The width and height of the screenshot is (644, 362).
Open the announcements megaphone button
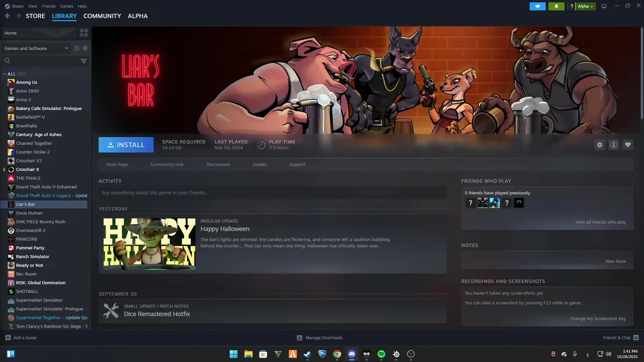tap(537, 7)
